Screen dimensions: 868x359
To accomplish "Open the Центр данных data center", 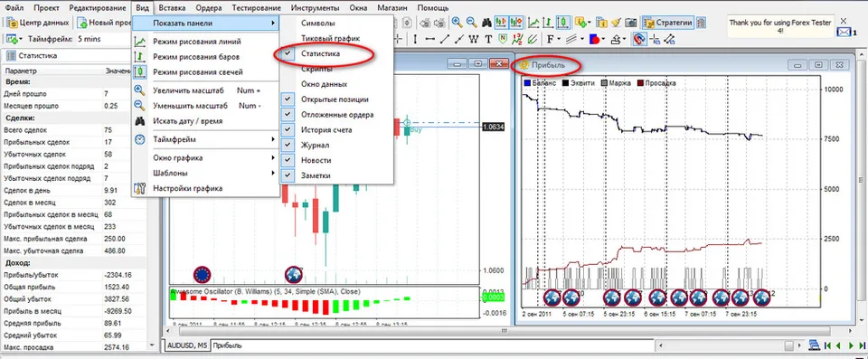I will tap(38, 23).
